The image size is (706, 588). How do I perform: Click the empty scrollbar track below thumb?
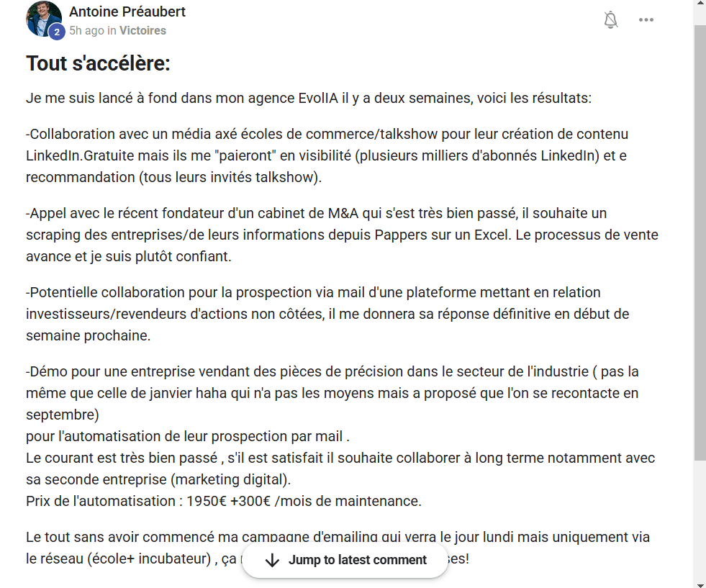(x=700, y=518)
